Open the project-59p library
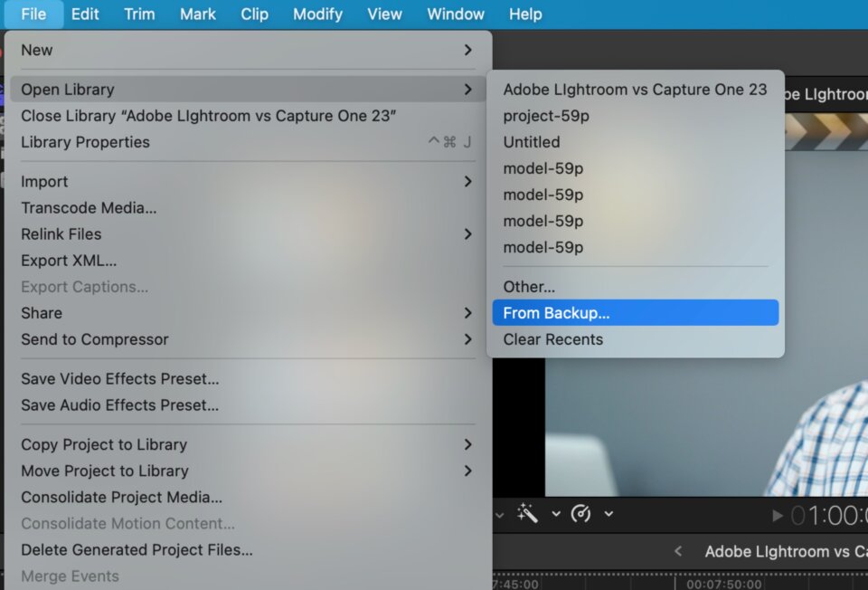The image size is (868, 590). (546, 116)
